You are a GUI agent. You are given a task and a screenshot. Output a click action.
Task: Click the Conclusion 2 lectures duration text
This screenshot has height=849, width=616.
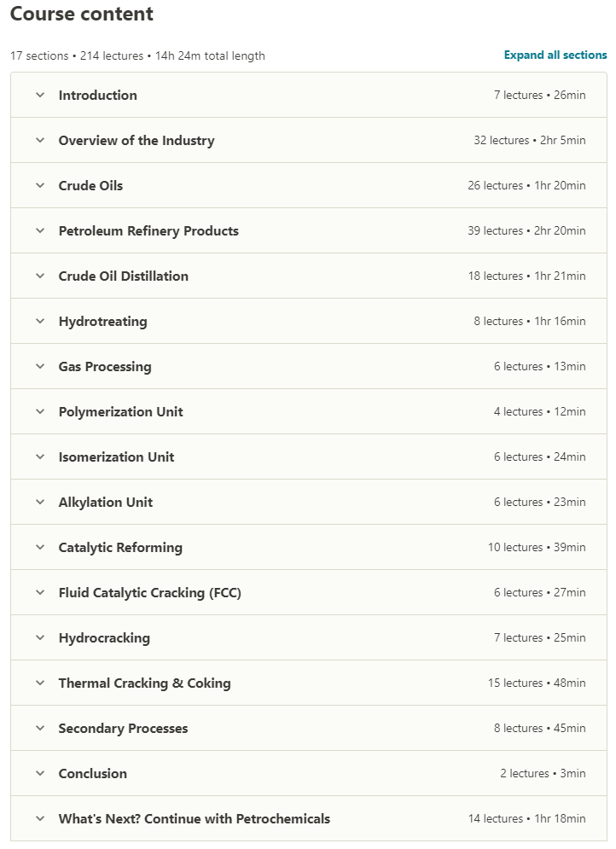click(x=543, y=774)
